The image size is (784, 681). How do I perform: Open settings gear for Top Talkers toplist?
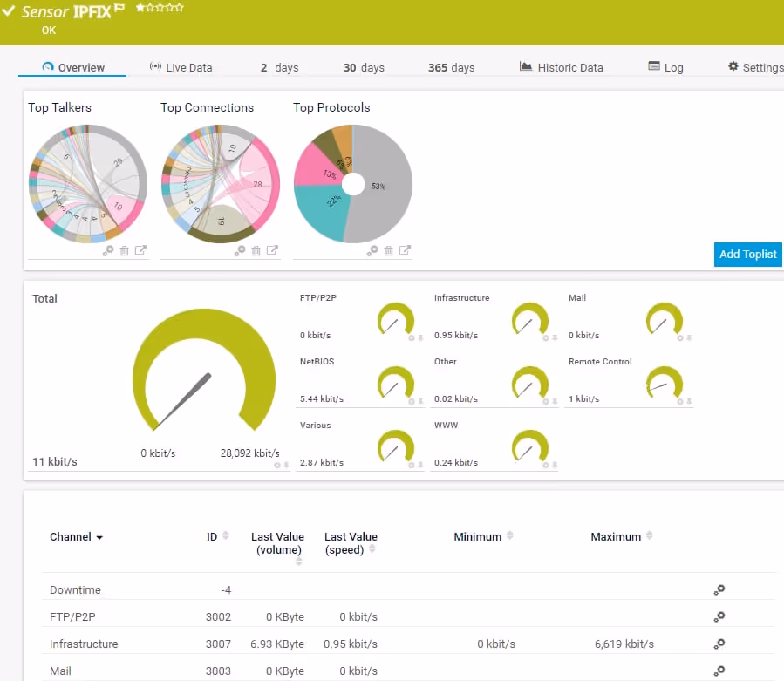108,250
